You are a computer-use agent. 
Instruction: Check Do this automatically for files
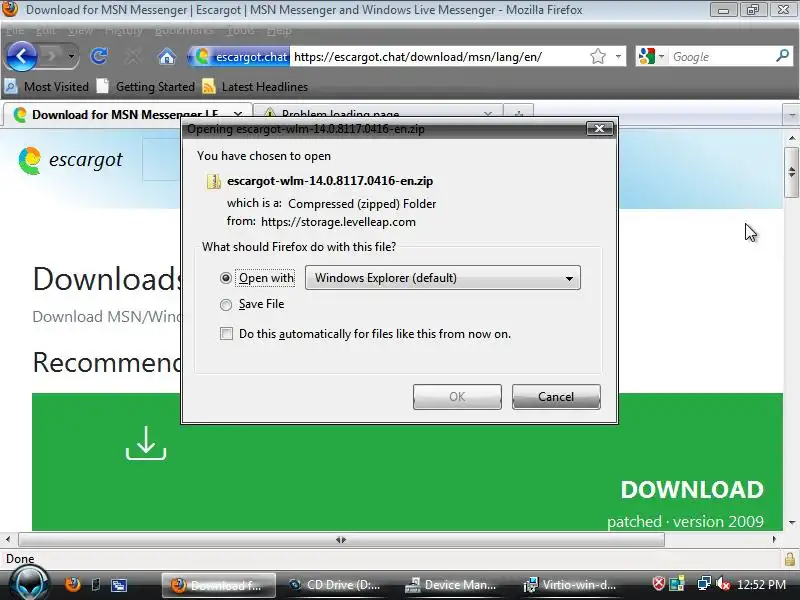point(226,334)
